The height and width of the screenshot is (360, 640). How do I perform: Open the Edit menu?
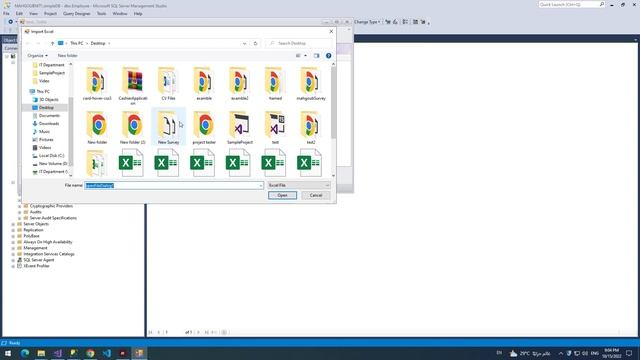point(19,13)
